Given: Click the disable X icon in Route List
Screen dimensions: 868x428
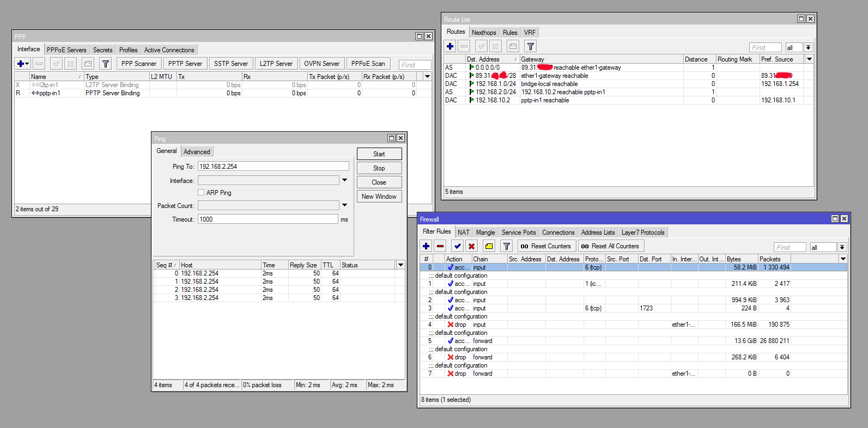Looking at the screenshot, I should tap(495, 46).
